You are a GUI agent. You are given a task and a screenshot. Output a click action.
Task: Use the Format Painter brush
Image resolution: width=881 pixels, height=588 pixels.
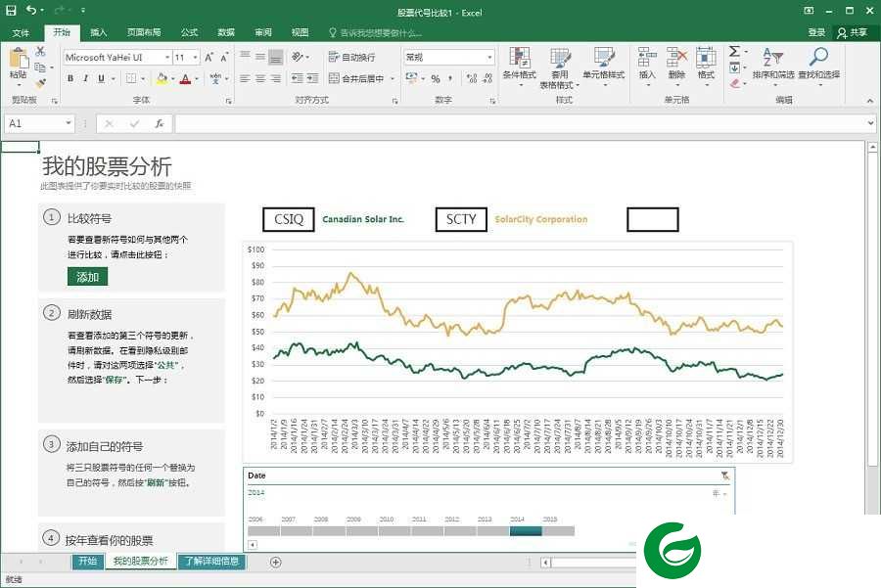[x=40, y=84]
